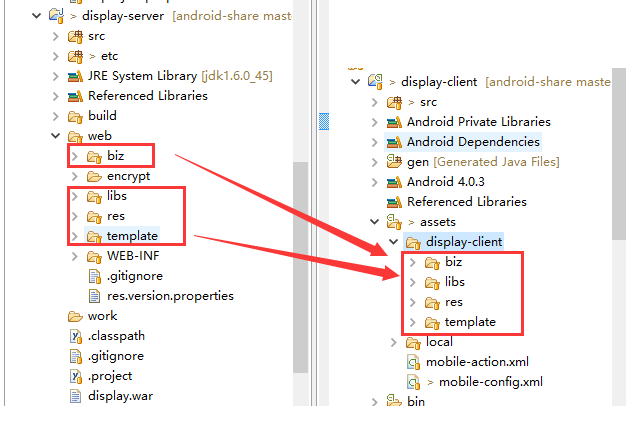Click the etc source folder icon
637x424 pixels.
(75, 56)
